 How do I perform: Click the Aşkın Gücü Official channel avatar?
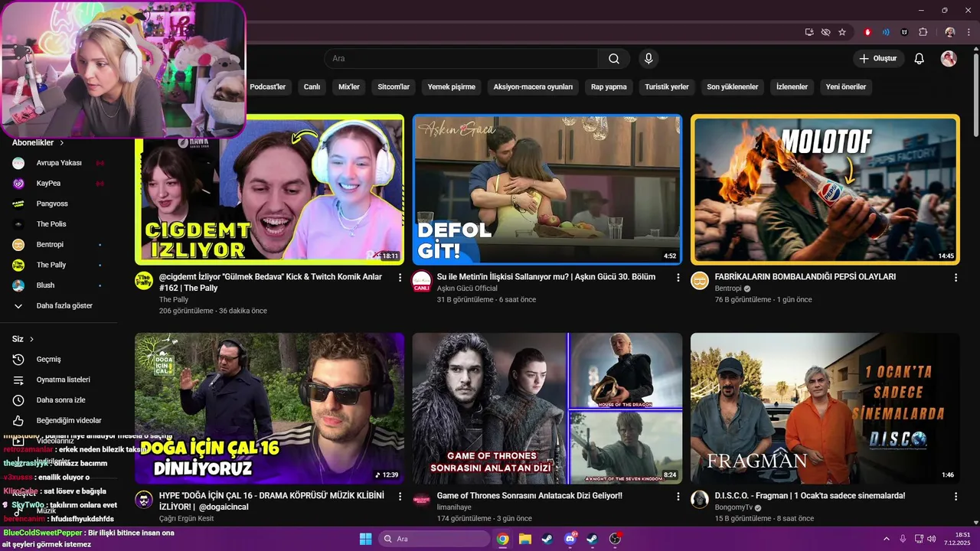[x=421, y=280]
